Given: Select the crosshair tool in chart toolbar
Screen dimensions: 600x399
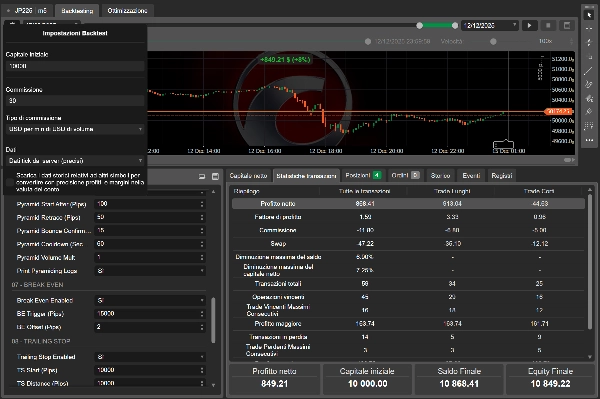Looking at the screenshot, I should coord(589,28).
